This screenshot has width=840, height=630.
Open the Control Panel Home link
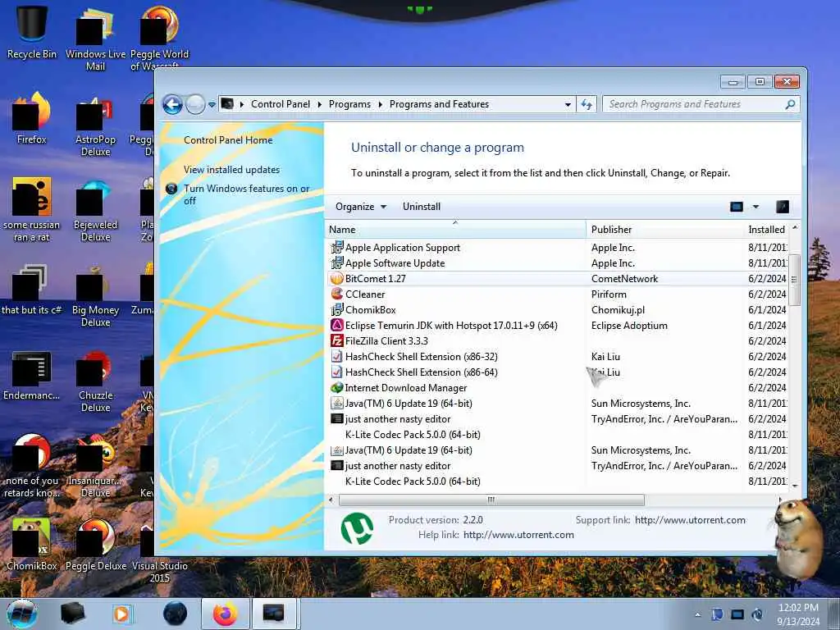coord(228,140)
